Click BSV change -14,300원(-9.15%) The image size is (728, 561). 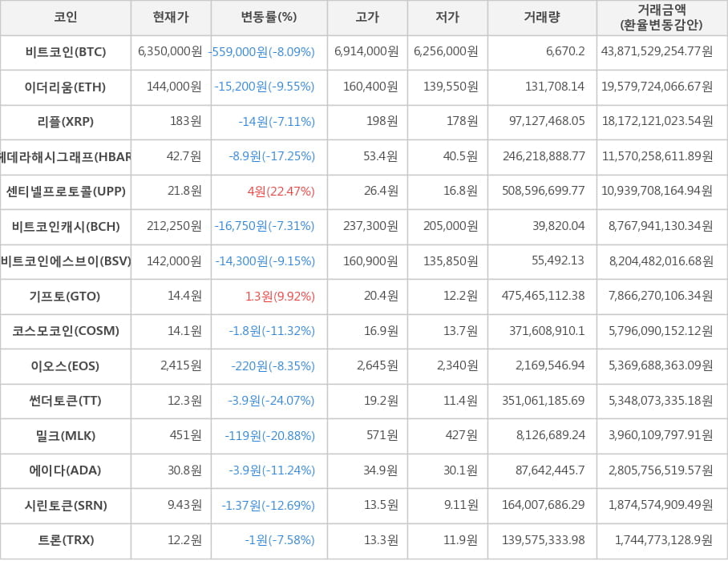pos(265,261)
